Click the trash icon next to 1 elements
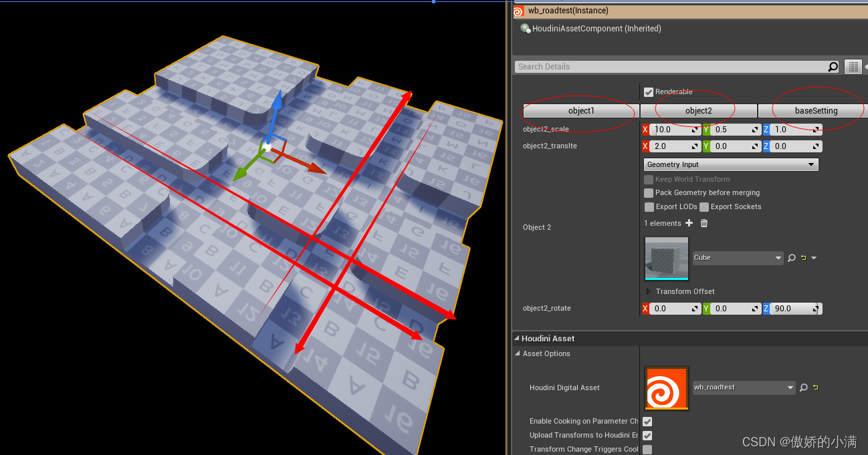 coord(703,223)
